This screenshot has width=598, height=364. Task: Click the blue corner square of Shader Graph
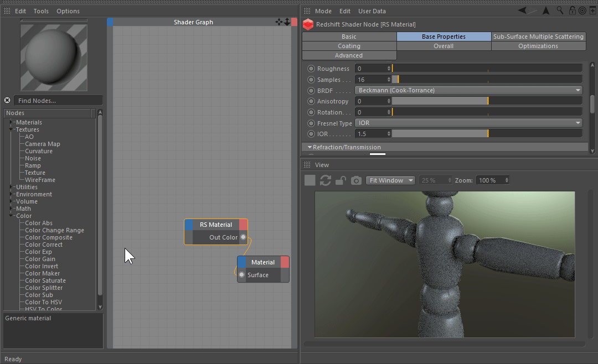[x=110, y=22]
